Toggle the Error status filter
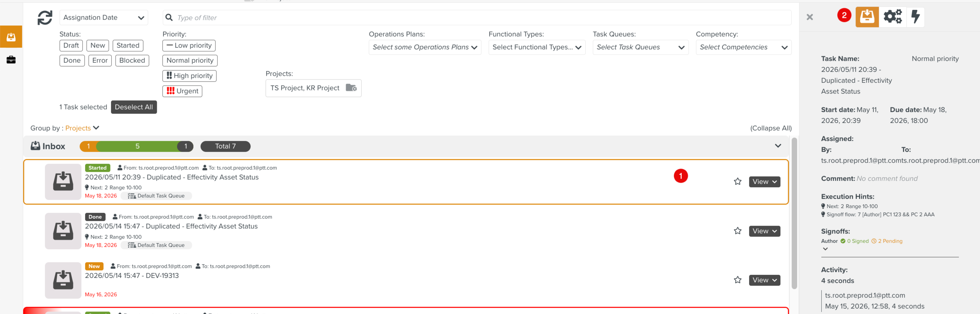 100,60
